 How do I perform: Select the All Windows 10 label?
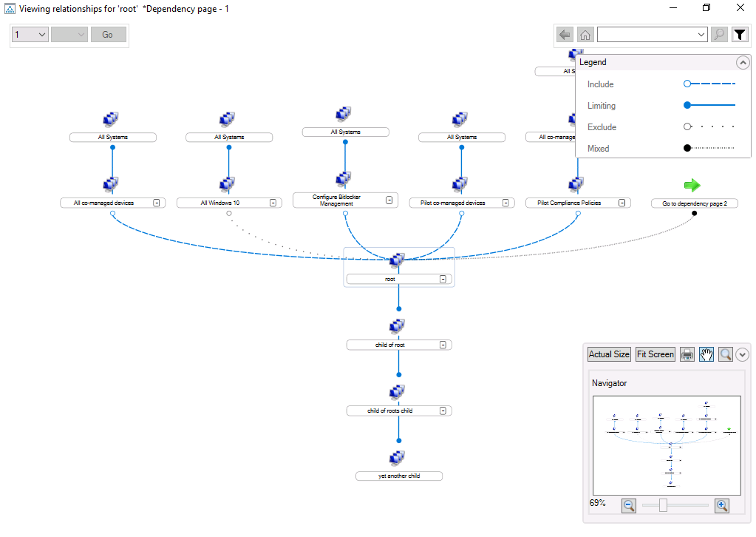click(x=229, y=203)
